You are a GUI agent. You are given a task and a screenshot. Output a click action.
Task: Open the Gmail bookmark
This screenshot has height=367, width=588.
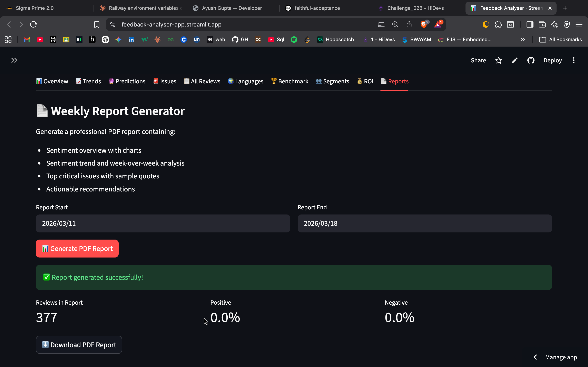(x=27, y=39)
